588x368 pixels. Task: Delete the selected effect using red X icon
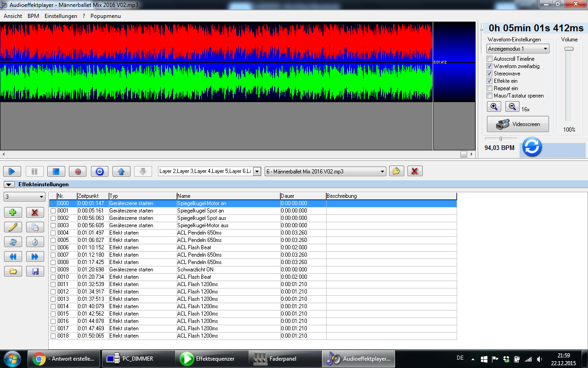(x=34, y=212)
